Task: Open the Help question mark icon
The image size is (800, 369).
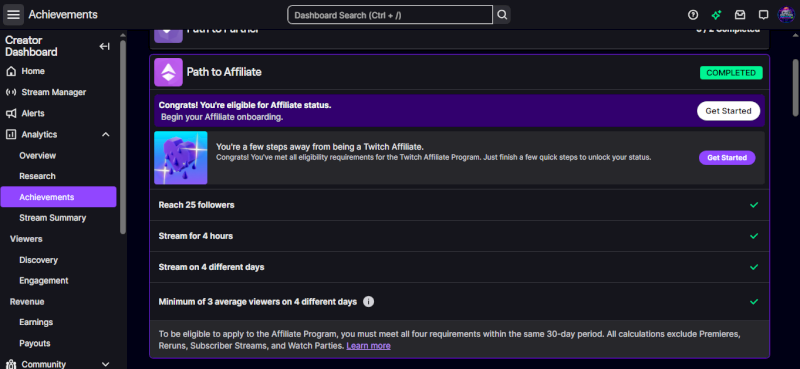Action: [693, 15]
